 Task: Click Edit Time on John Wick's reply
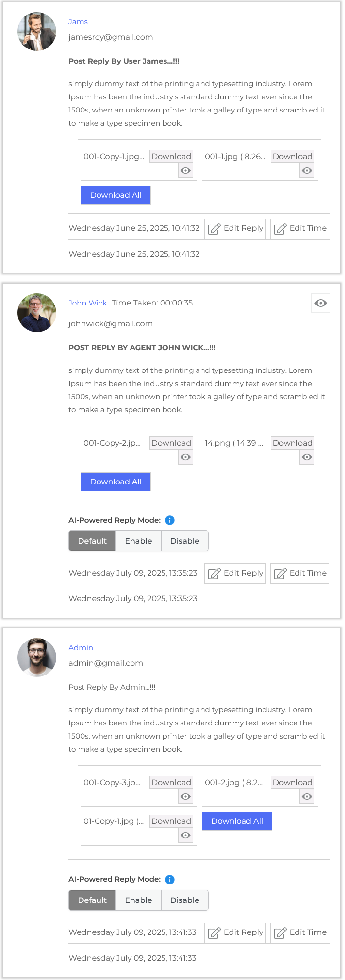pos(300,573)
